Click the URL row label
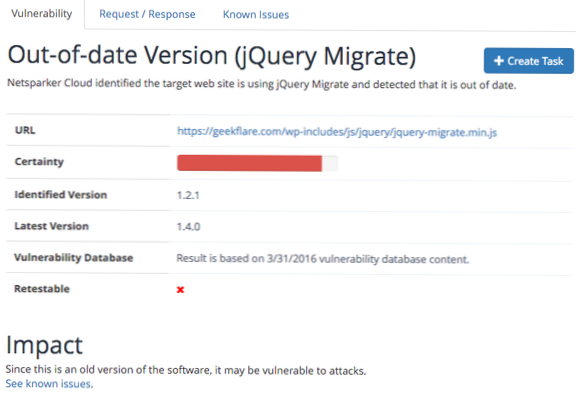576x396 pixels. tap(25, 130)
